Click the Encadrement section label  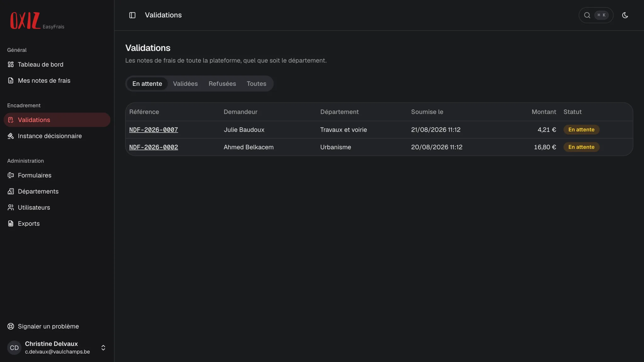tap(24, 105)
